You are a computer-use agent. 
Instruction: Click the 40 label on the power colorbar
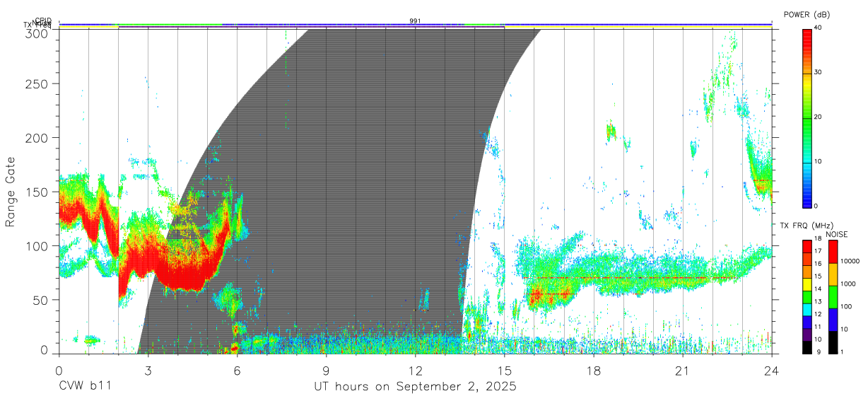(x=818, y=27)
